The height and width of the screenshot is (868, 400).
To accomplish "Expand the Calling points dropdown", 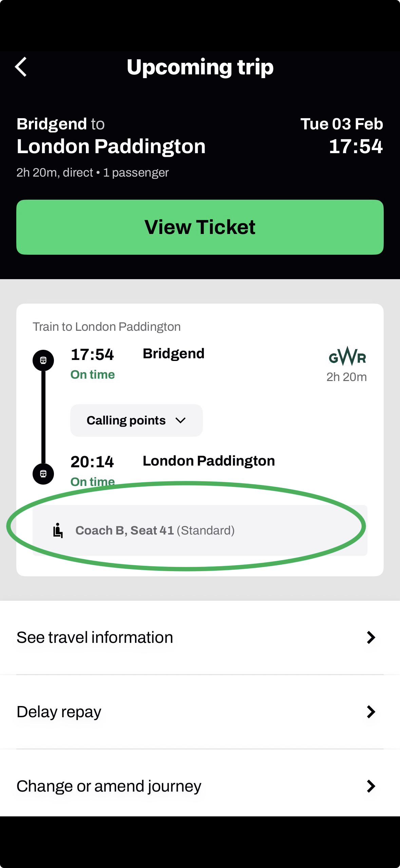I will (136, 420).
